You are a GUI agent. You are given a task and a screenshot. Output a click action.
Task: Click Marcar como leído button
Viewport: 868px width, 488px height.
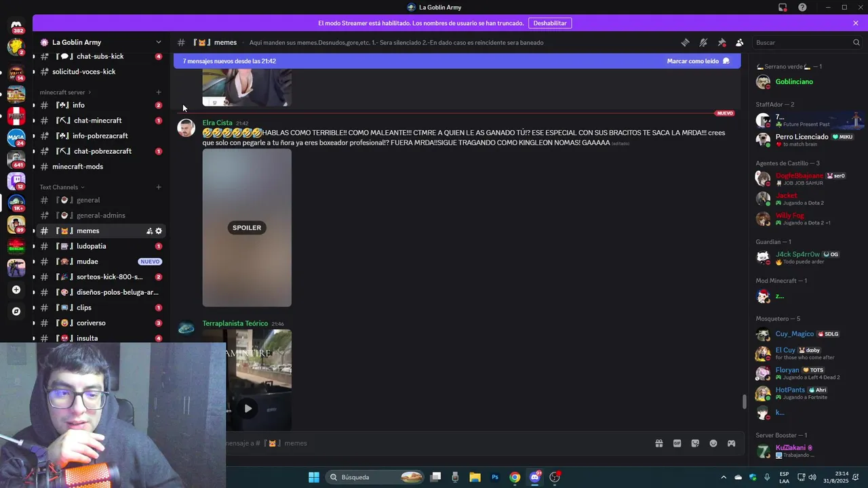[x=698, y=61]
